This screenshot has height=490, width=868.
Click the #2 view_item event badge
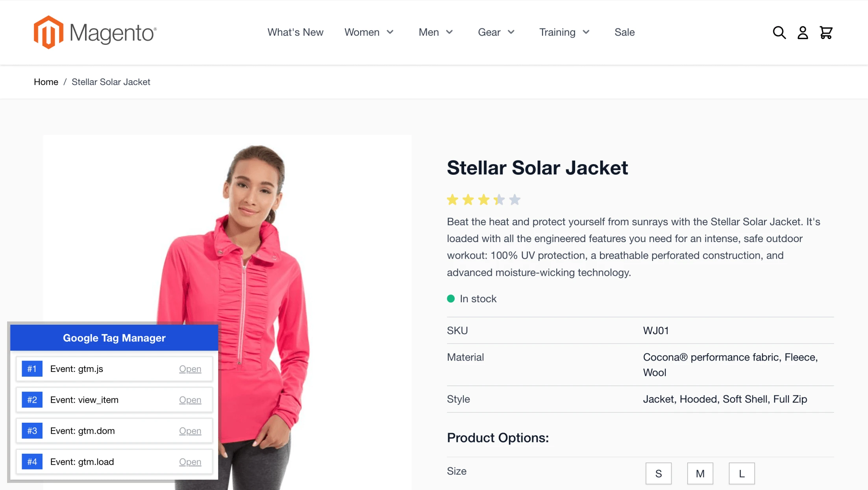(x=32, y=400)
